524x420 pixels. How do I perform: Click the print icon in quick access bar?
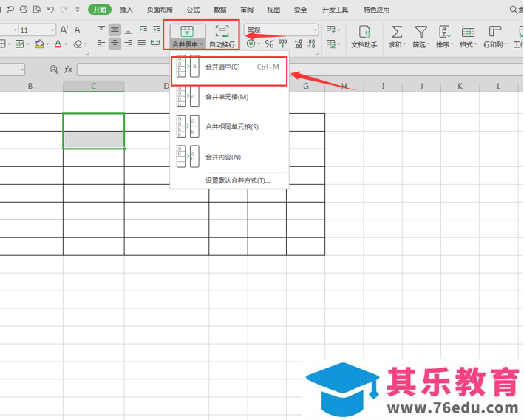(x=24, y=10)
